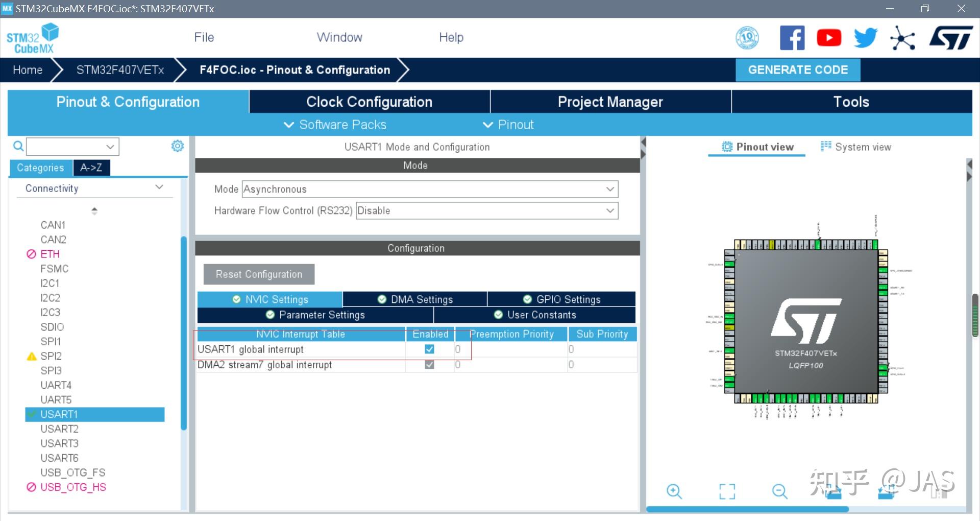Click the pinout horizontal scrollbar
This screenshot has width=980, height=521.
point(747,509)
